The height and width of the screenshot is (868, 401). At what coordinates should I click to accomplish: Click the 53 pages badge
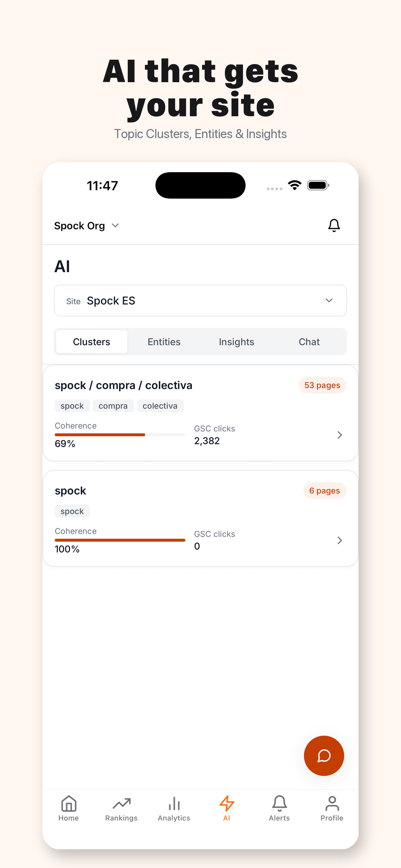322,385
